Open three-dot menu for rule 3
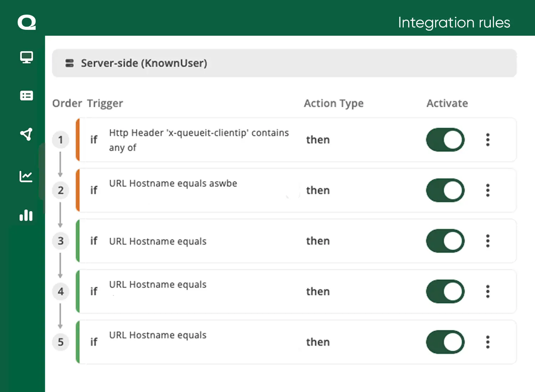Viewport: 535px width, 392px height. click(x=488, y=241)
